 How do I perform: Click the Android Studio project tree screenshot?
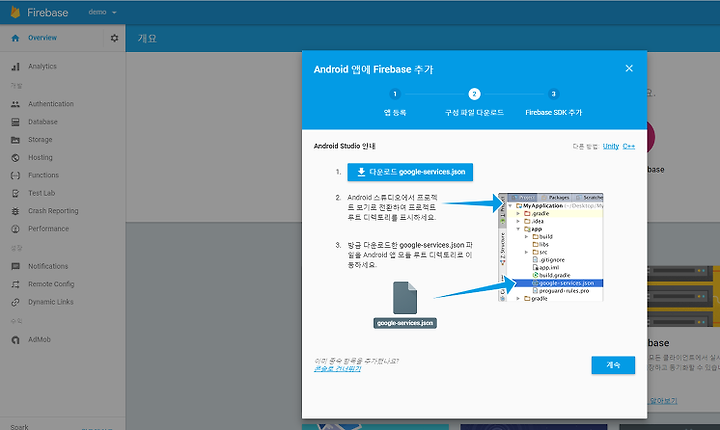[x=551, y=247]
